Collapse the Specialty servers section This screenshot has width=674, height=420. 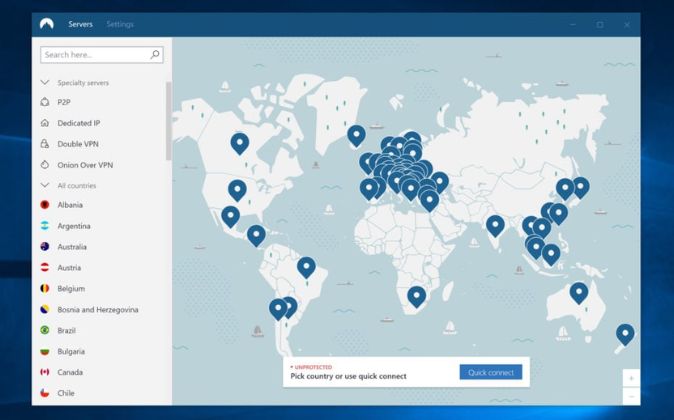[45, 82]
